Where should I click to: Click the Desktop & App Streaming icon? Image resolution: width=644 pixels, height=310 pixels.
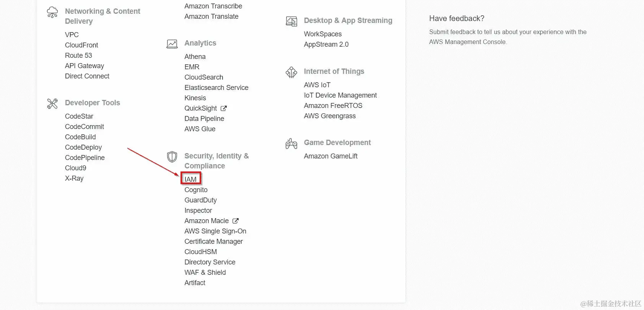coord(291,21)
